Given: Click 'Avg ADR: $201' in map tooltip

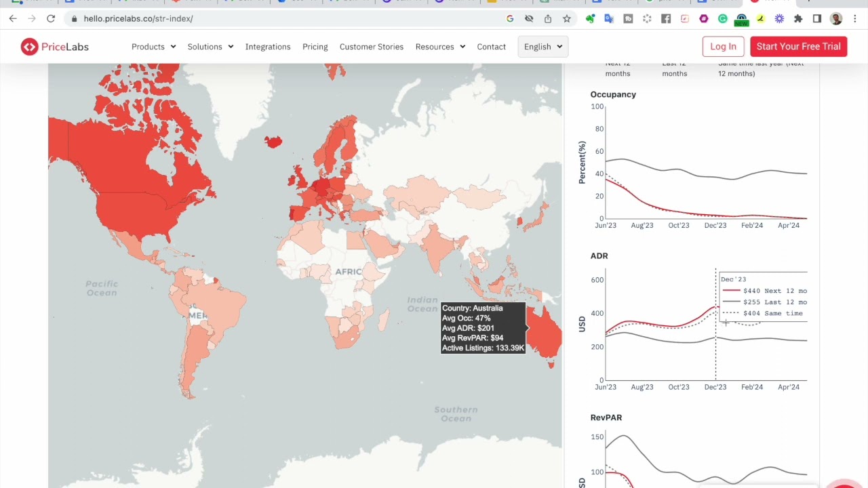Looking at the screenshot, I should [x=468, y=328].
